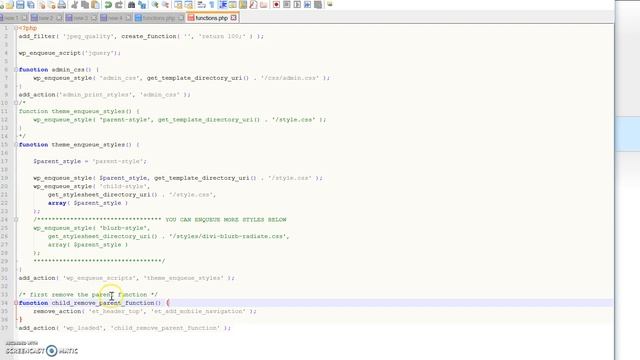Open user defined language dialog
Viewport: 640px width, 360px height.
(233, 5)
